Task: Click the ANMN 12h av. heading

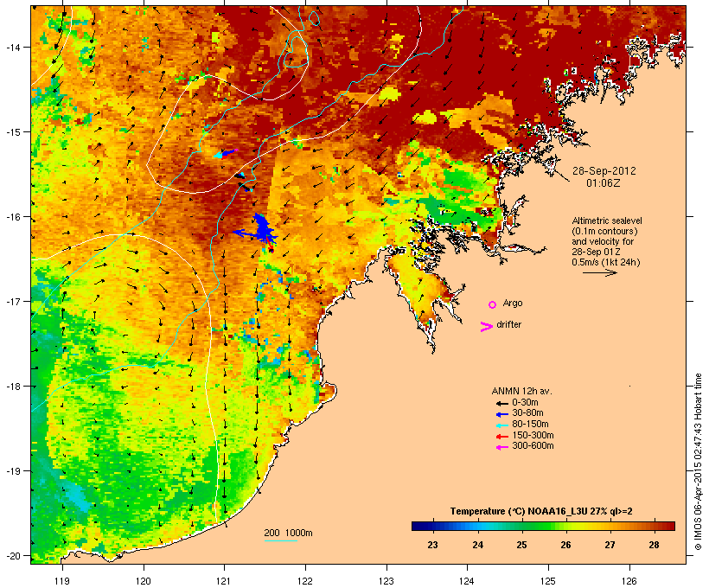Action: coord(521,391)
